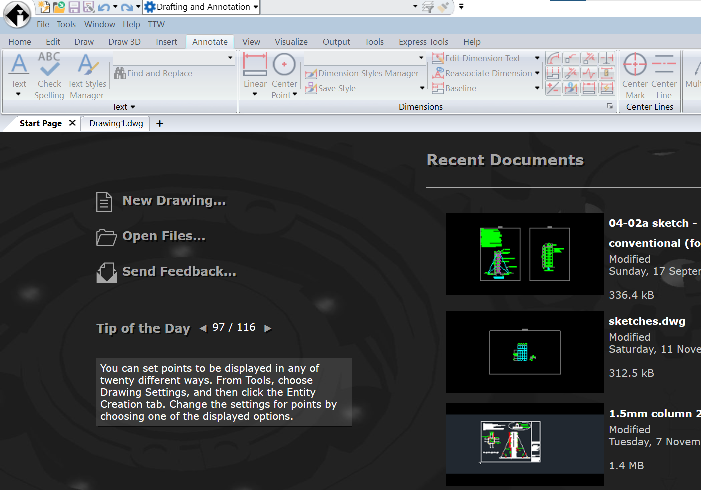Show the previous Tip of the Day

point(203,328)
